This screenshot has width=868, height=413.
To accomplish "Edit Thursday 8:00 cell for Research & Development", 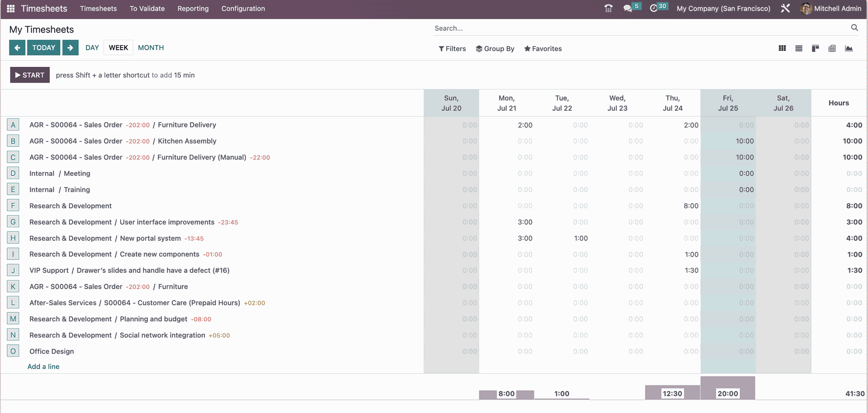I will pos(673,206).
